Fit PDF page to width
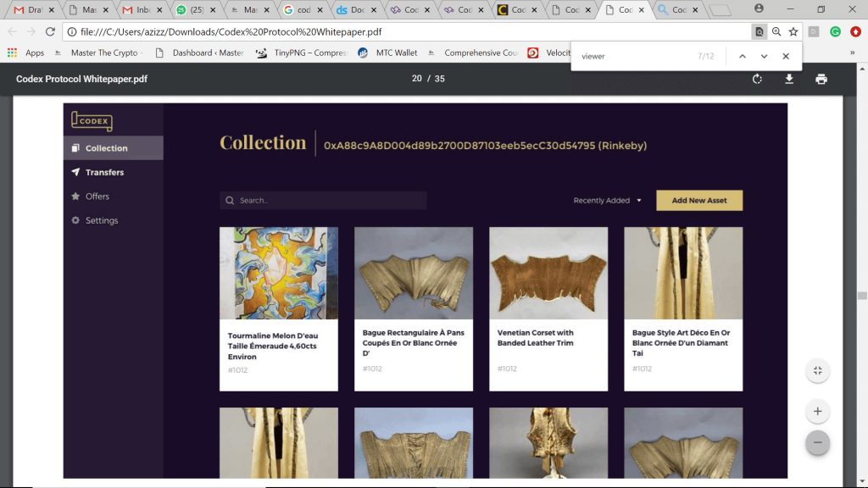The width and height of the screenshot is (868, 488). (x=818, y=371)
